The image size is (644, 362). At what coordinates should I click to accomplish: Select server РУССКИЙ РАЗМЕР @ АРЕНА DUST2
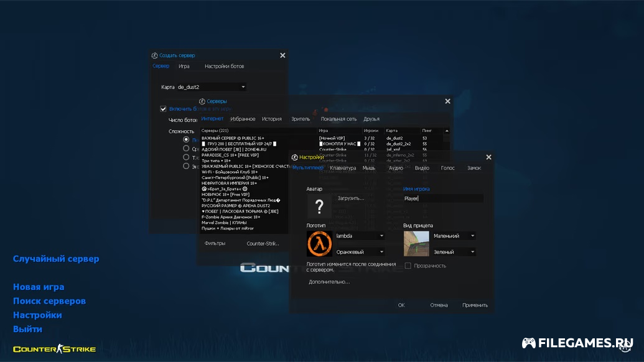236,206
